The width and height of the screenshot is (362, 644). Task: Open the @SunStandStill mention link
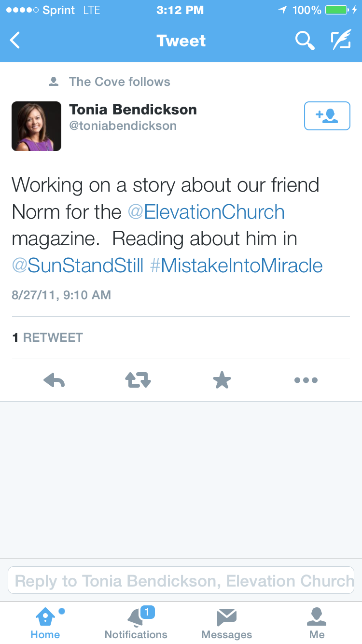(x=78, y=266)
